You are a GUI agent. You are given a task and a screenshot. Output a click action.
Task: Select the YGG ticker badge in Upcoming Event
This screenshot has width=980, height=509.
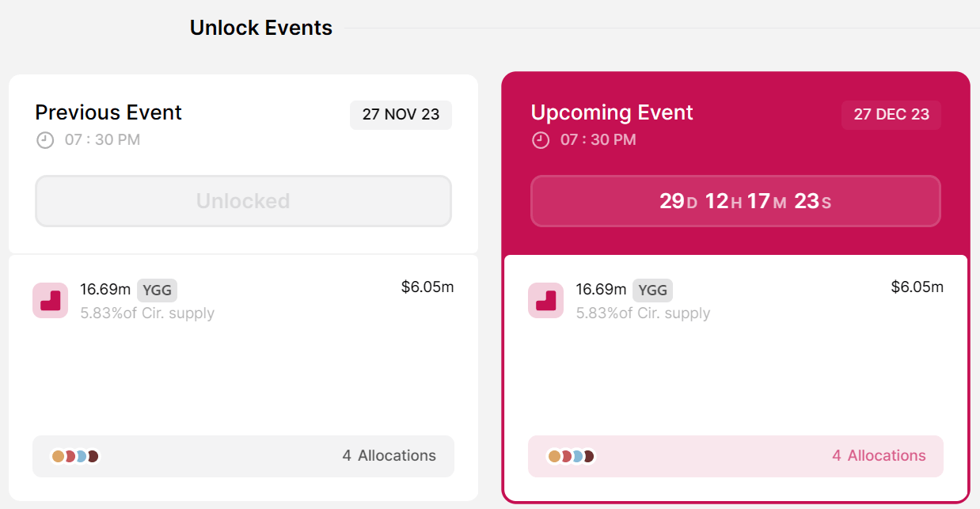click(653, 291)
